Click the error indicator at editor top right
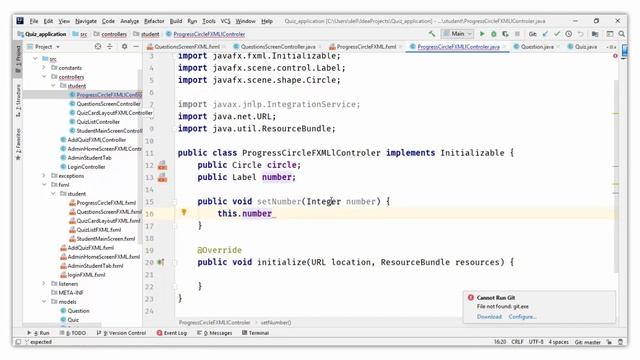 pos(616,56)
